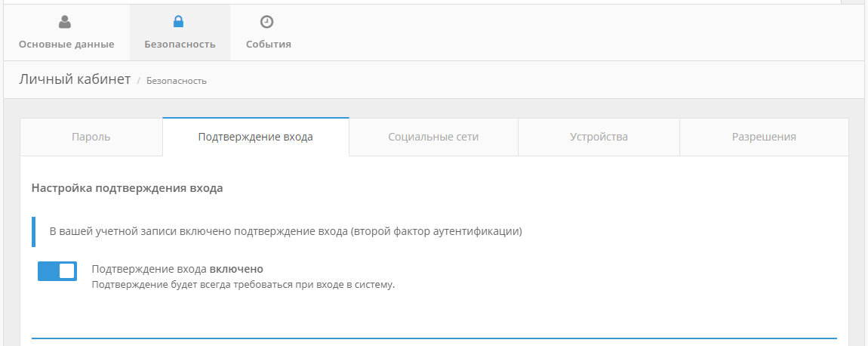Click the Безопасность breadcrumb item

[x=176, y=81]
